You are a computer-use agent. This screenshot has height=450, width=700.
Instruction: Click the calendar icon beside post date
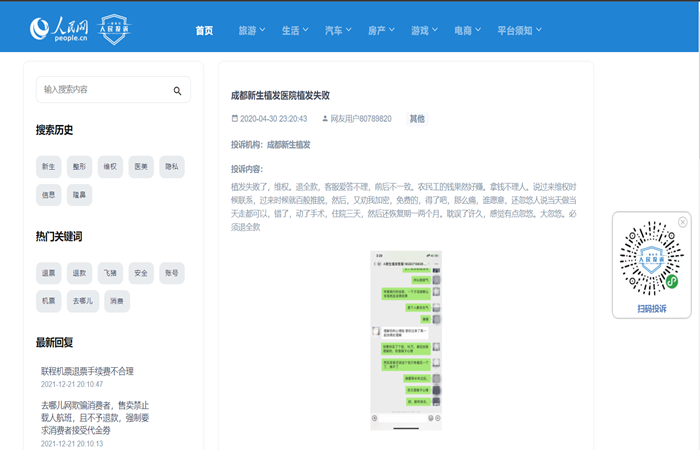(x=234, y=118)
